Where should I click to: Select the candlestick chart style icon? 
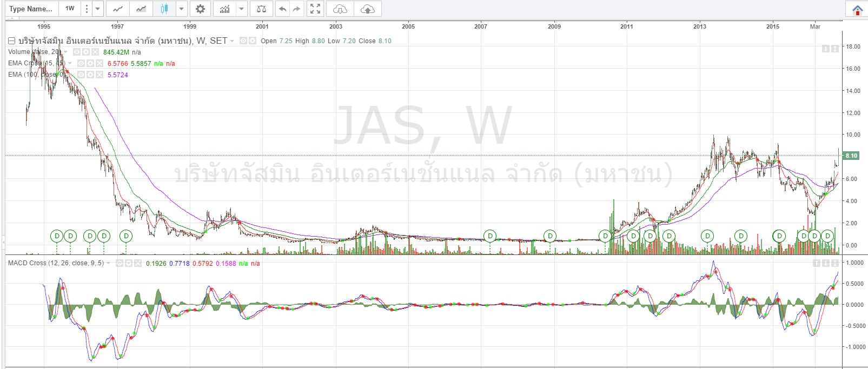164,9
